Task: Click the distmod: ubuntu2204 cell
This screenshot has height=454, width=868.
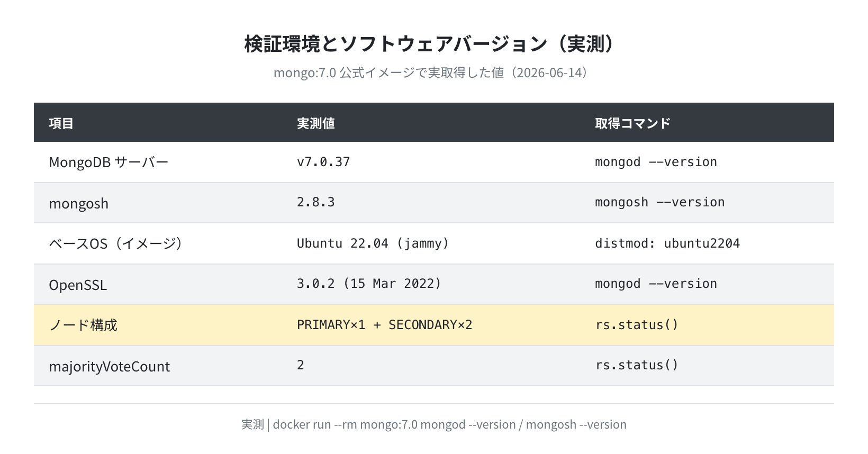Action: point(667,243)
